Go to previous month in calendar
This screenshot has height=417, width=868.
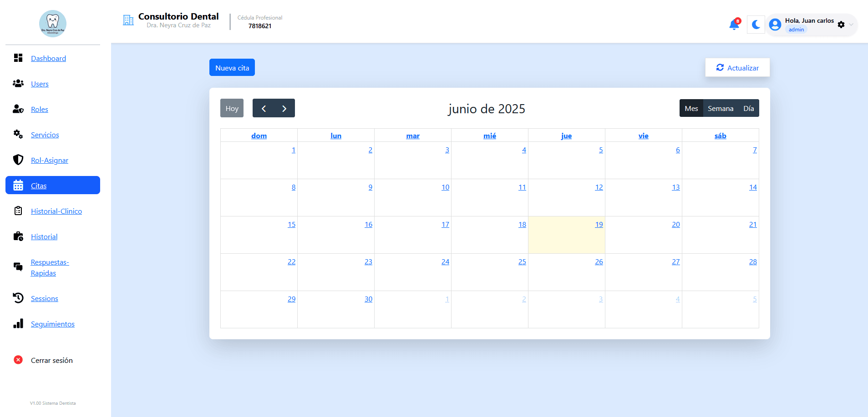264,108
